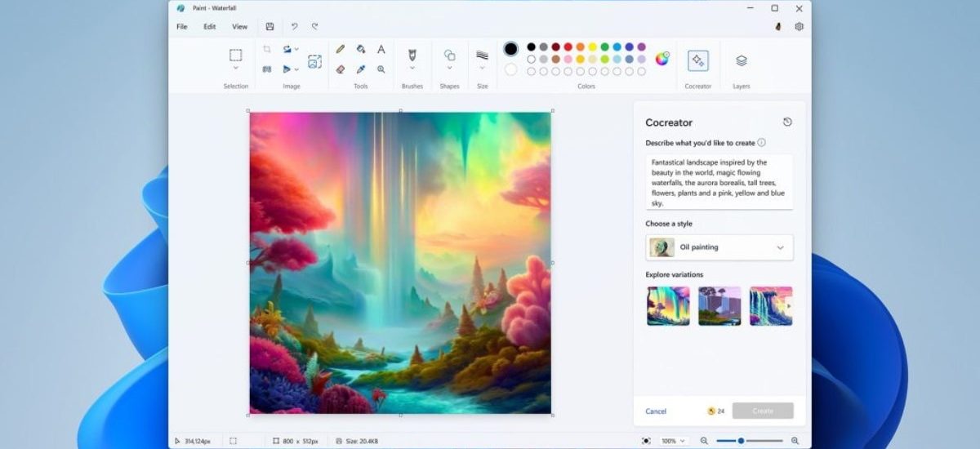Screen dimensions: 980x449
Task: Click the Save icon in title bar
Action: click(269, 27)
